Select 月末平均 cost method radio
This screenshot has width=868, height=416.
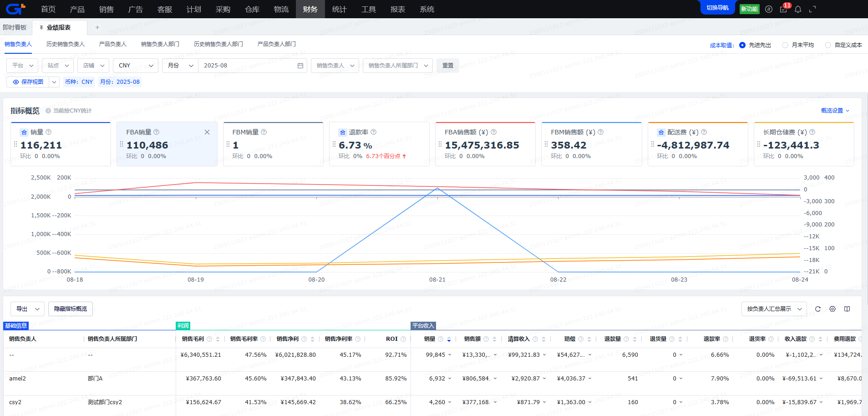785,45
